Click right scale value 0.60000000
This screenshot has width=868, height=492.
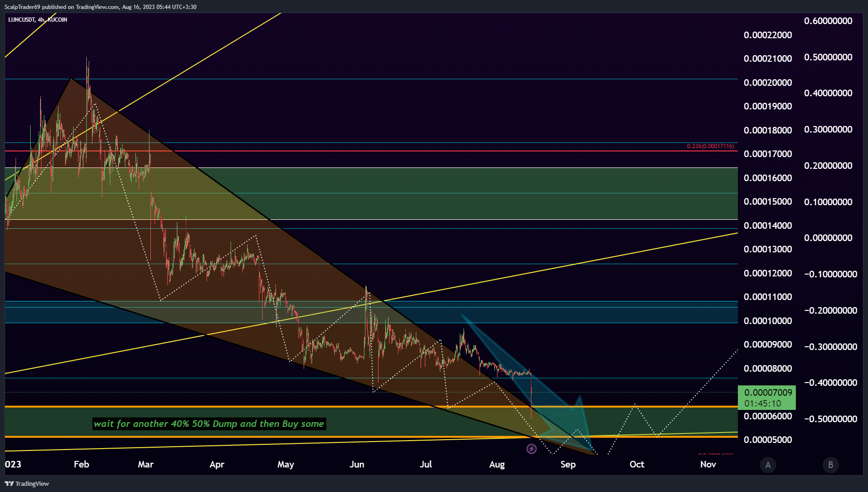828,21
